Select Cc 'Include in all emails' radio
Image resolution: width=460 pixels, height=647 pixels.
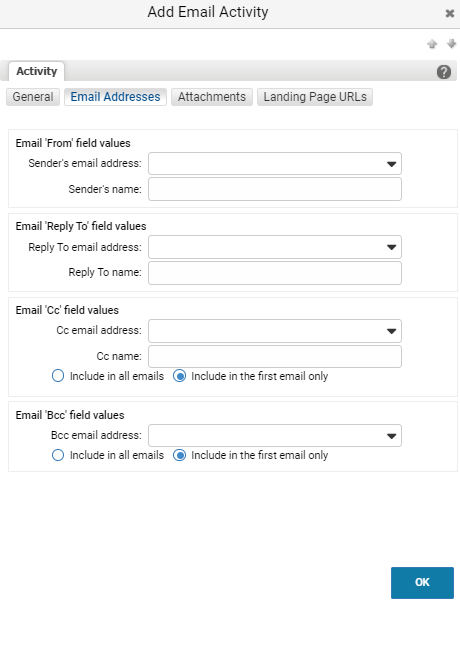tap(58, 376)
